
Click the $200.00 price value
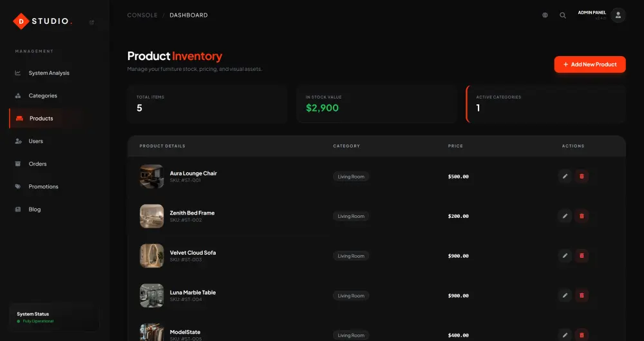coord(459,216)
